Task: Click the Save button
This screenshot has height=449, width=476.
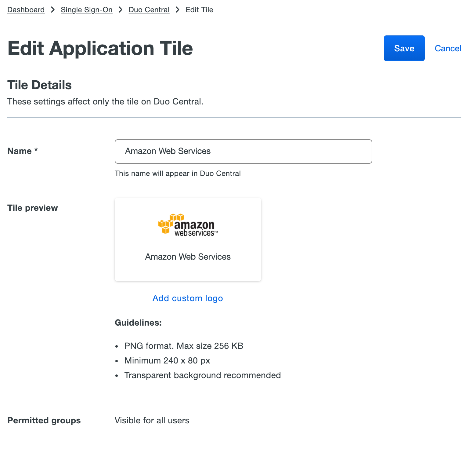Action: click(x=404, y=48)
